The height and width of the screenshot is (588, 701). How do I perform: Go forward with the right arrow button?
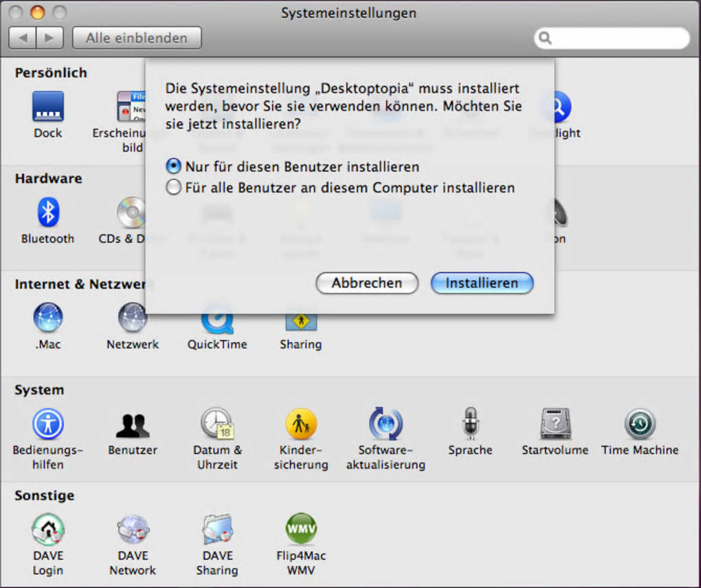pyautogui.click(x=49, y=38)
